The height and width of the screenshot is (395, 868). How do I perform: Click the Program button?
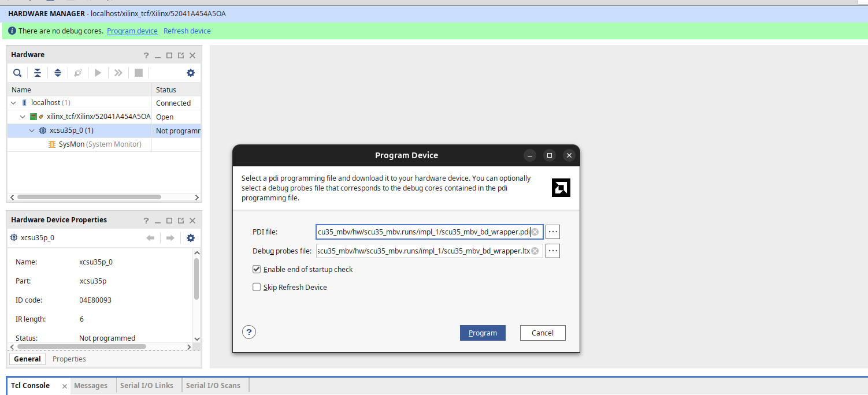[483, 333]
